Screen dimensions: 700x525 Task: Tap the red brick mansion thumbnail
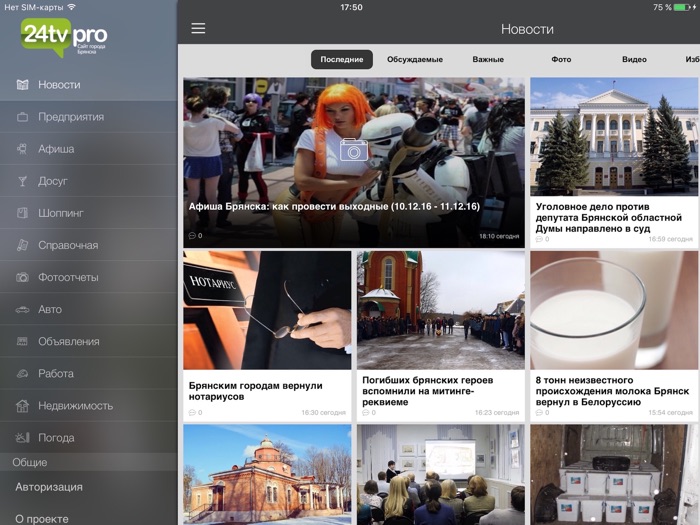click(267, 475)
